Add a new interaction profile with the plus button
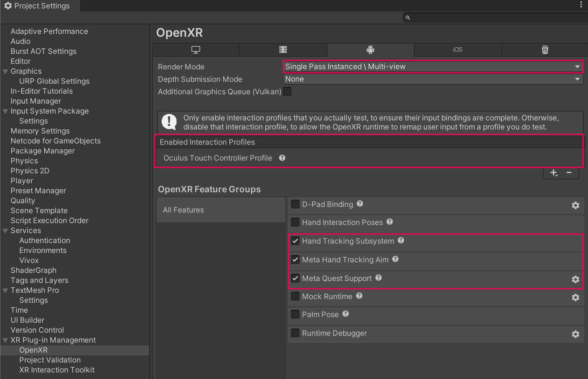Screen dimensions: 588x379 pyautogui.click(x=554, y=173)
